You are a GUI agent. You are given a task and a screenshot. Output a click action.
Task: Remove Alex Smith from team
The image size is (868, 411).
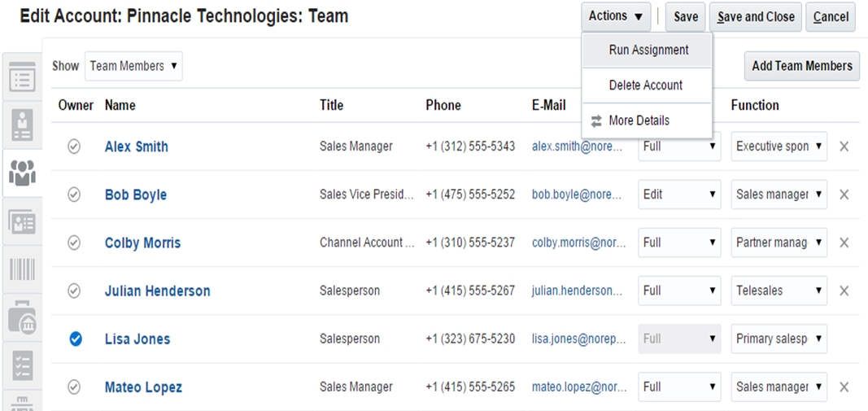click(x=844, y=146)
